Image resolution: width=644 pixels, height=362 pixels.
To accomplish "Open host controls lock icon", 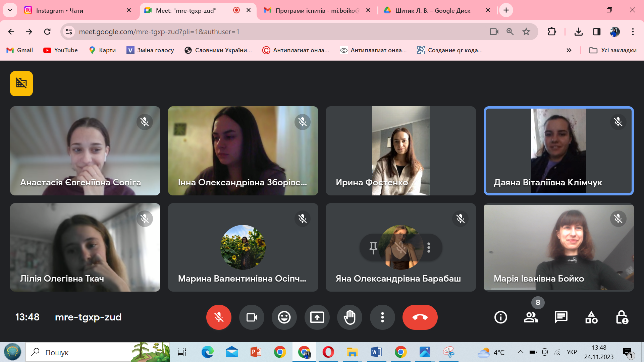I will [x=622, y=317].
